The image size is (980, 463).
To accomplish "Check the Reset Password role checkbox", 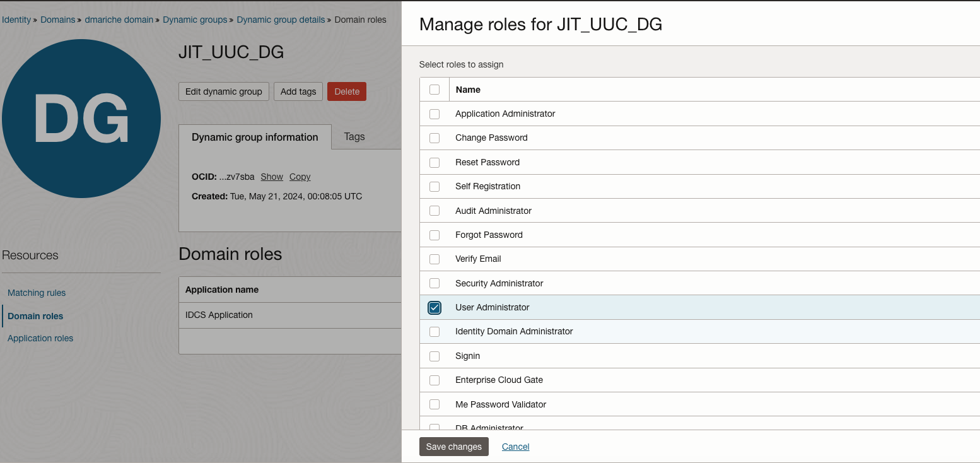I will tap(435, 163).
